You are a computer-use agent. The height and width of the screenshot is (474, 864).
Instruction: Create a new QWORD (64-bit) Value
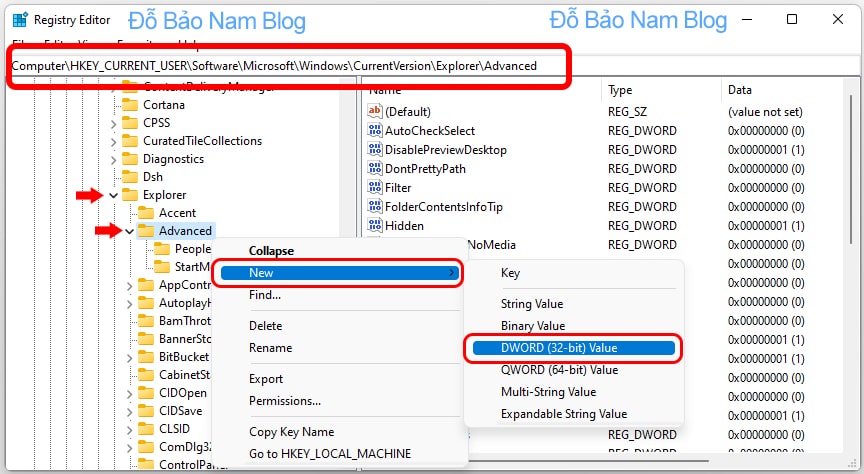coord(559,370)
